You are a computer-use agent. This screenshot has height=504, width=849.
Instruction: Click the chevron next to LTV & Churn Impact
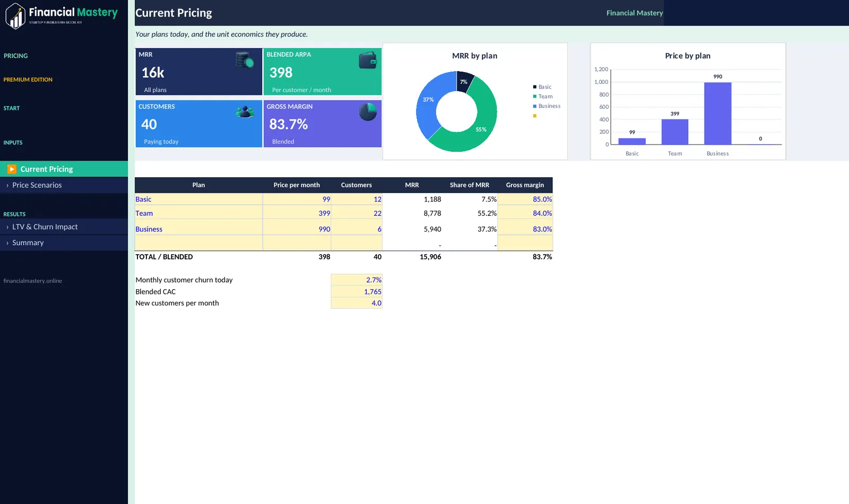pyautogui.click(x=7, y=227)
